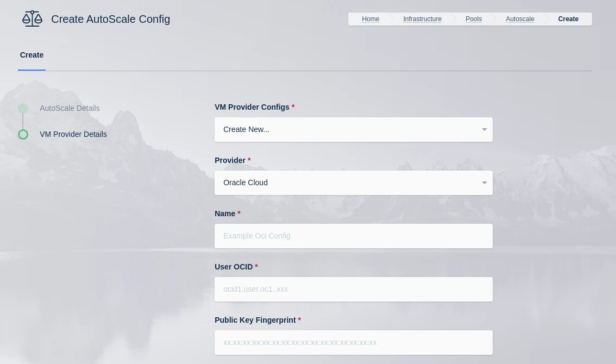Click the Provider dropdown caret icon

[x=484, y=183]
